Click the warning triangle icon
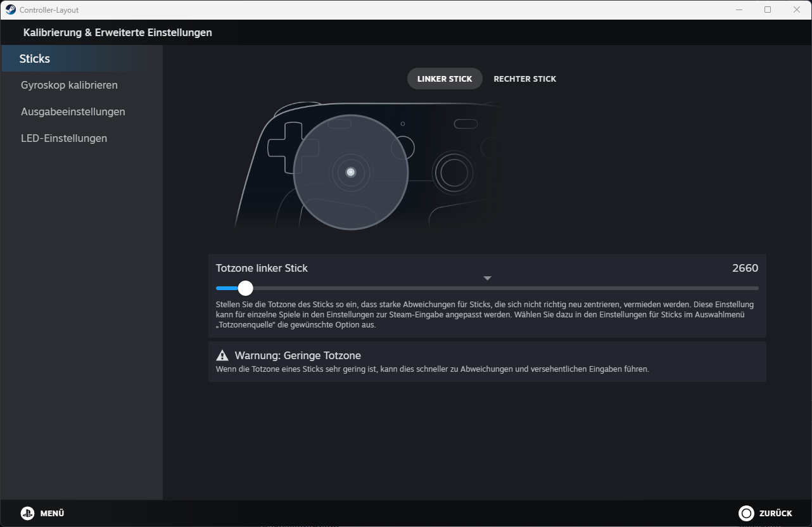This screenshot has height=527, width=812. click(x=222, y=355)
